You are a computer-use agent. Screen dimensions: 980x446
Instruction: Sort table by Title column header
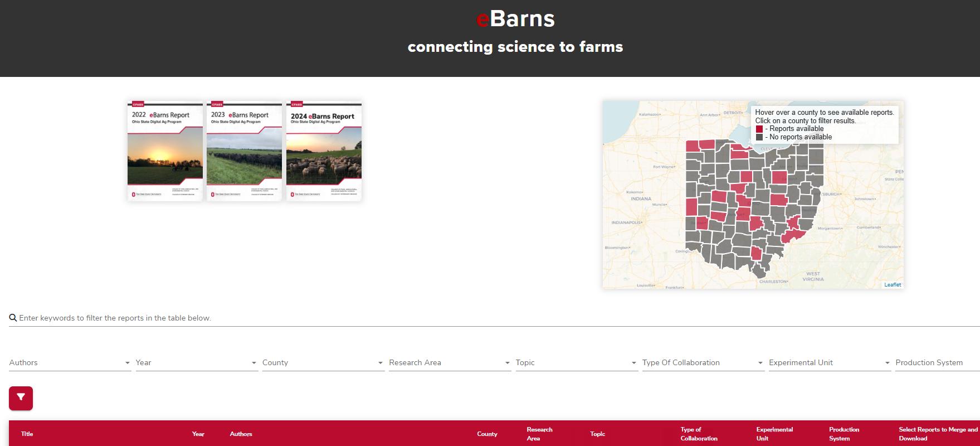point(27,434)
